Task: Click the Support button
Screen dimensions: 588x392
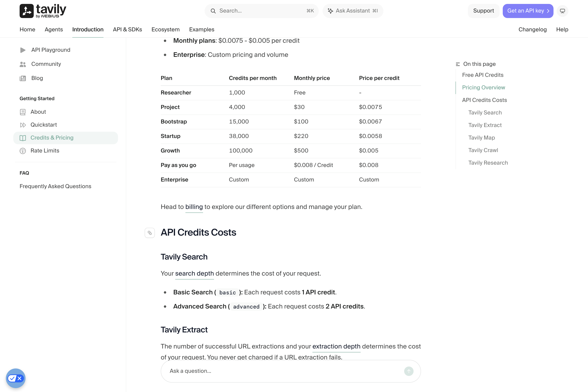Action: (x=484, y=11)
